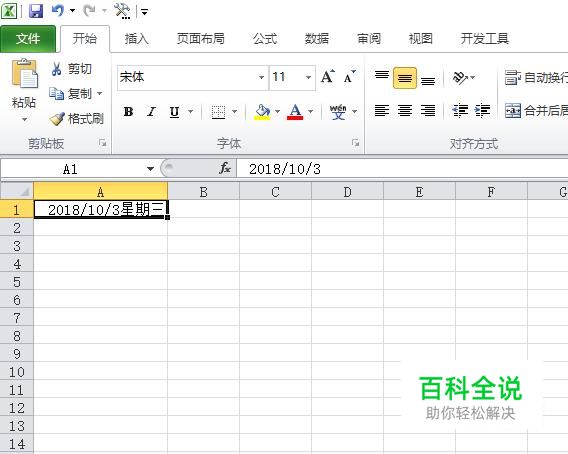Open Customize Quick Access Toolbar dropdown

click(x=144, y=12)
